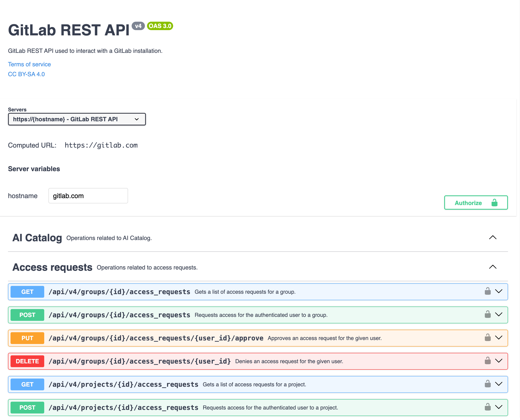520x420 pixels.
Task: Click the POST badge for projects access_requests
Action: coord(27,408)
